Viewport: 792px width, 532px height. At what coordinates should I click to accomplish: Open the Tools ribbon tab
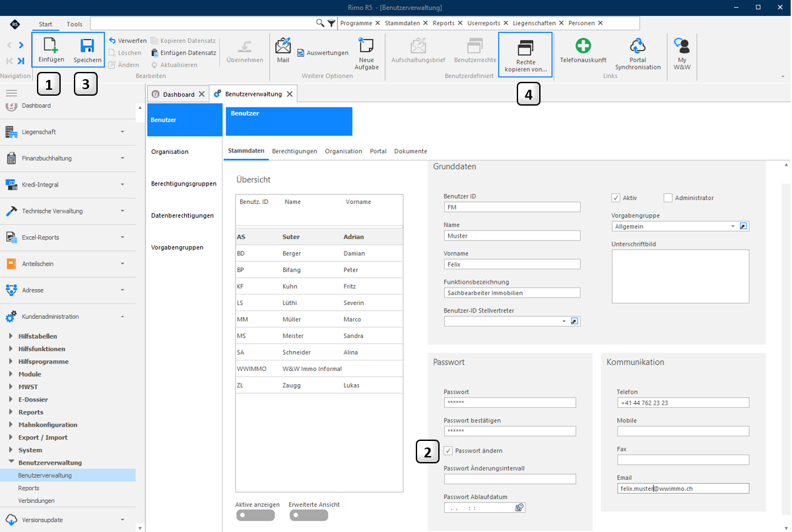click(75, 24)
